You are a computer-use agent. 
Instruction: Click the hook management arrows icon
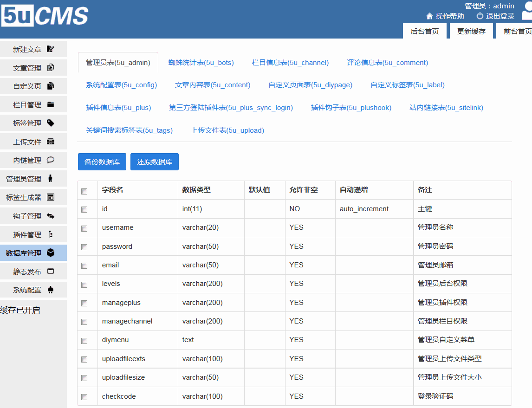click(x=51, y=216)
